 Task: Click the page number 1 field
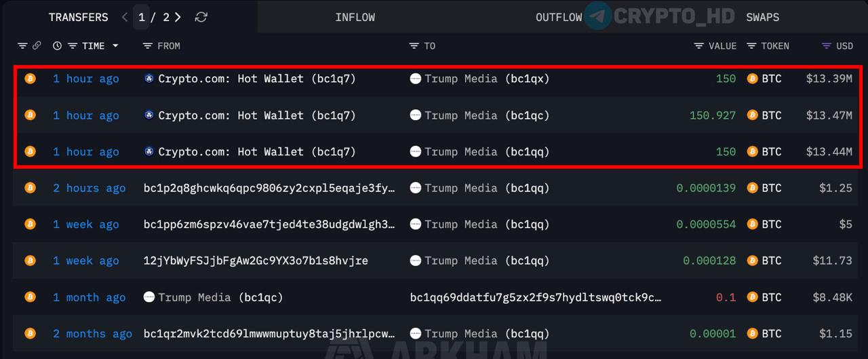(142, 17)
